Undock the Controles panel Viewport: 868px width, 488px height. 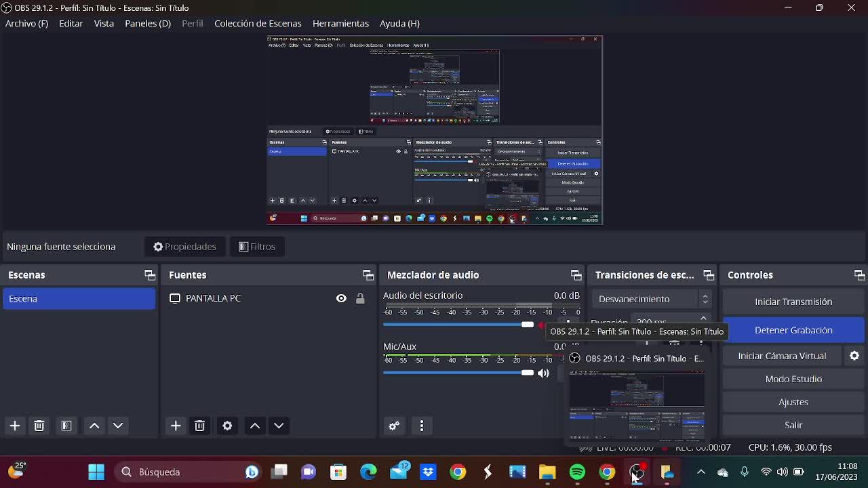[x=860, y=274]
